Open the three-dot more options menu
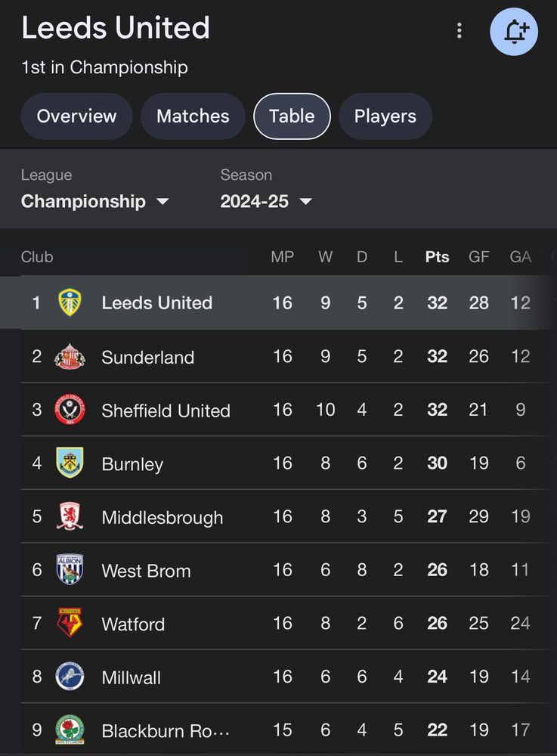The width and height of the screenshot is (557, 756). click(459, 30)
